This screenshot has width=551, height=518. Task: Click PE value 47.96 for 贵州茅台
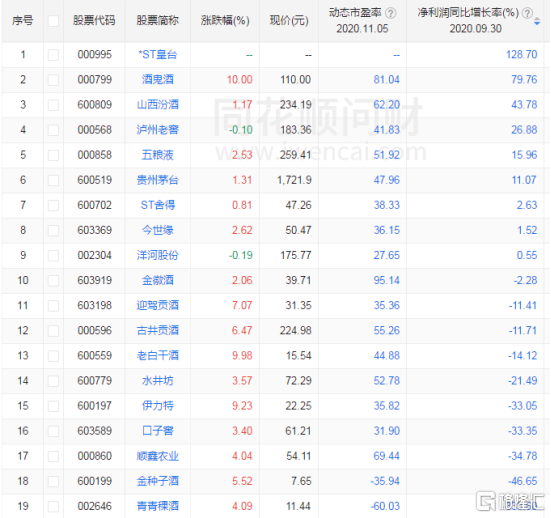387,180
